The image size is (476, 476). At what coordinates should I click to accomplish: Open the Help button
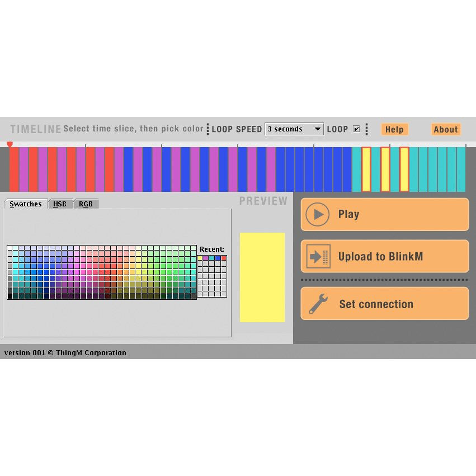click(394, 129)
